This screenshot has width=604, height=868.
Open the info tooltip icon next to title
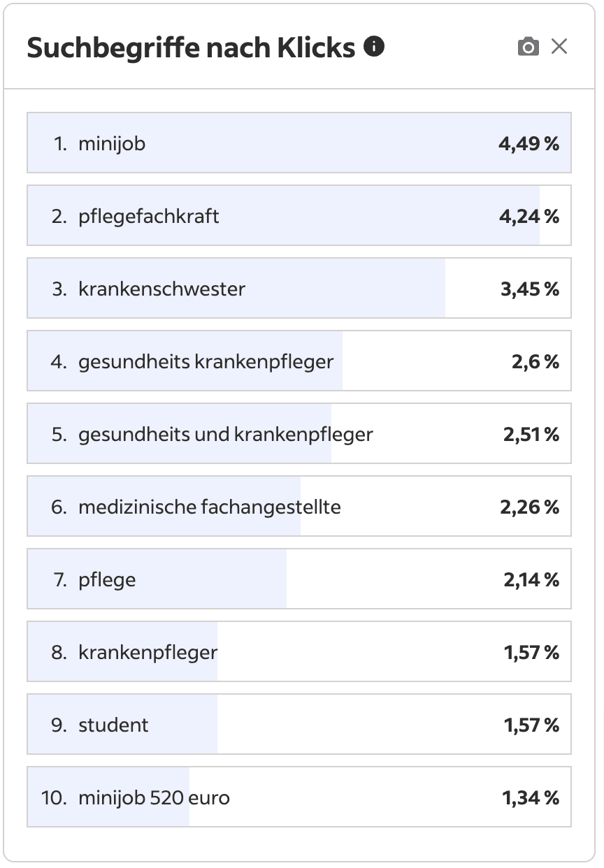point(376,46)
